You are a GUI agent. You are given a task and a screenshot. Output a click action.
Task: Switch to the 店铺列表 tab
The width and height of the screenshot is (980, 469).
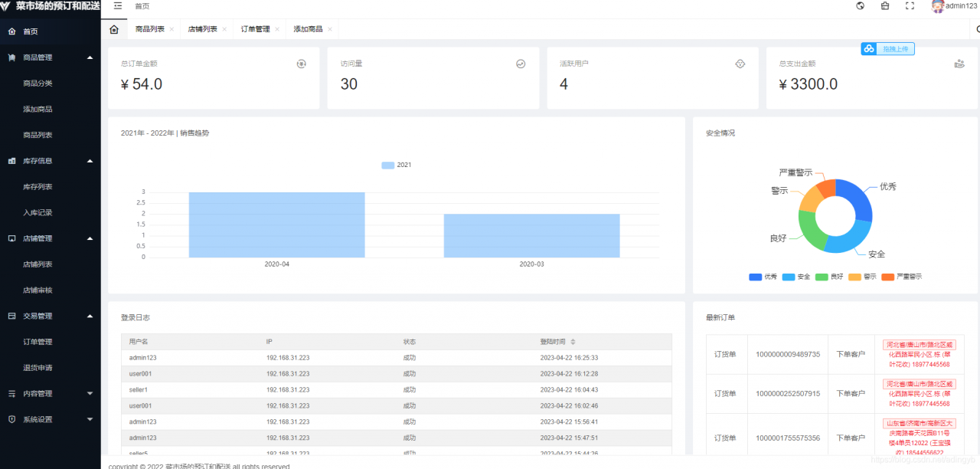(202, 29)
